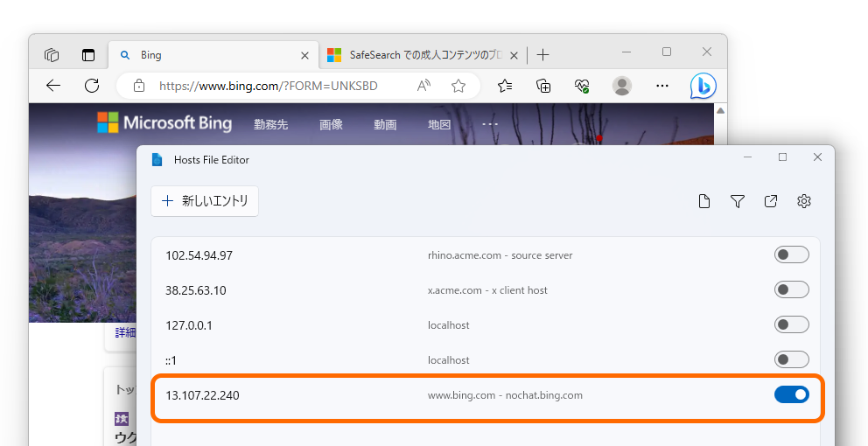868x446 pixels.
Task: Open hosts file externally icon
Action: coord(771,201)
